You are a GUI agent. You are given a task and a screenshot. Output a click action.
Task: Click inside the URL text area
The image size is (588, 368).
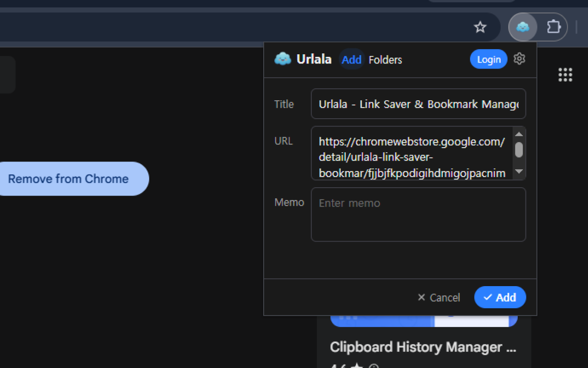point(412,153)
